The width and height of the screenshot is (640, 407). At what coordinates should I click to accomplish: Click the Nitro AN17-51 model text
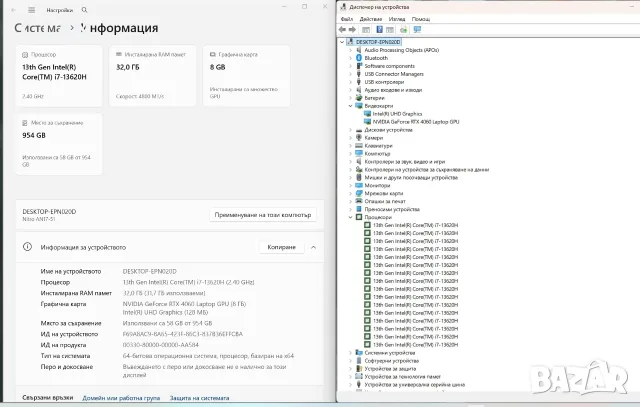tap(39, 219)
